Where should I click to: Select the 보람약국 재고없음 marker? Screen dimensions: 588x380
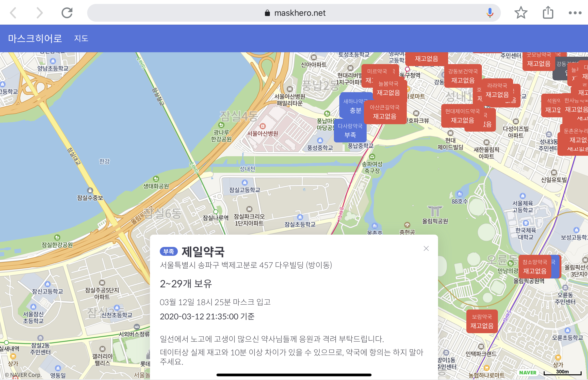pyautogui.click(x=482, y=321)
